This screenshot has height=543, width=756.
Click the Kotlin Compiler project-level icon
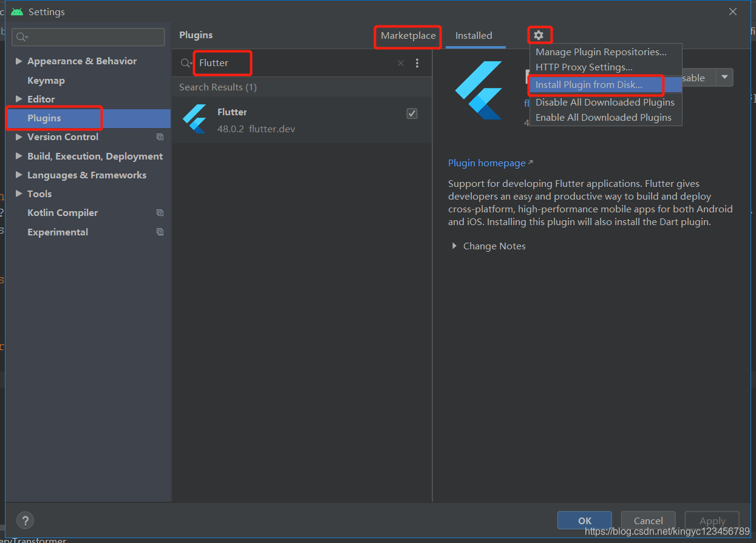[160, 213]
